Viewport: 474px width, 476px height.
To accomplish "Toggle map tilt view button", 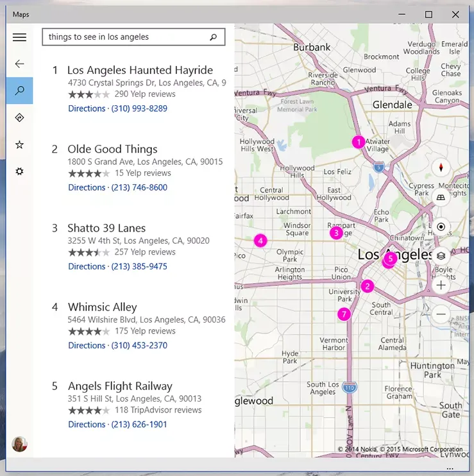I will tap(441, 198).
